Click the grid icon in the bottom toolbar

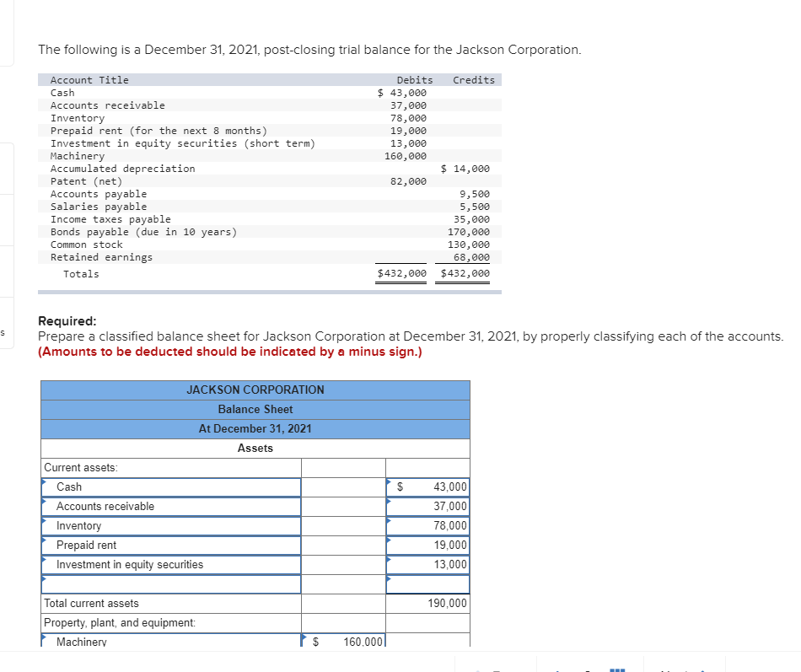[x=618, y=669]
